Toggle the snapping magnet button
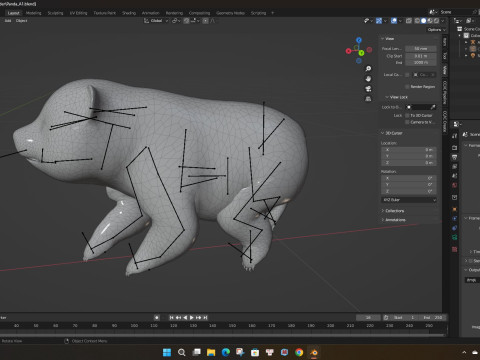This screenshot has width=480, height=360. tap(187, 21)
